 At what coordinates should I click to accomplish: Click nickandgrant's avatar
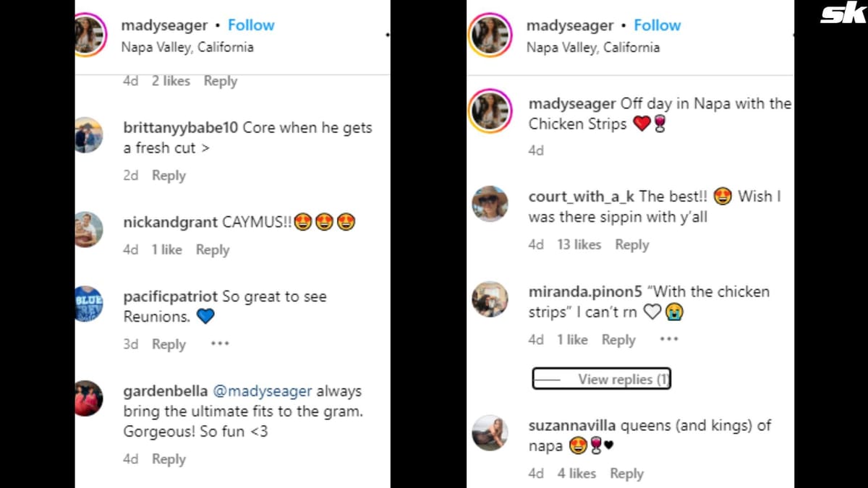click(x=89, y=230)
